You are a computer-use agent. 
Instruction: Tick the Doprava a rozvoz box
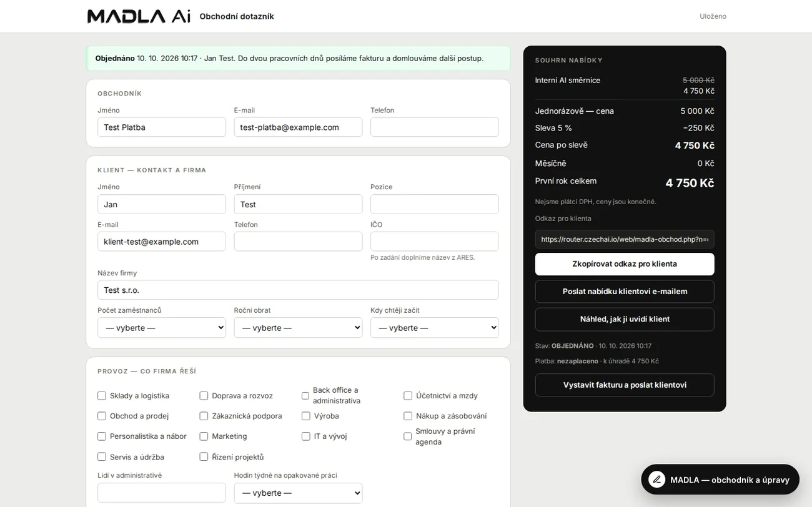(204, 396)
